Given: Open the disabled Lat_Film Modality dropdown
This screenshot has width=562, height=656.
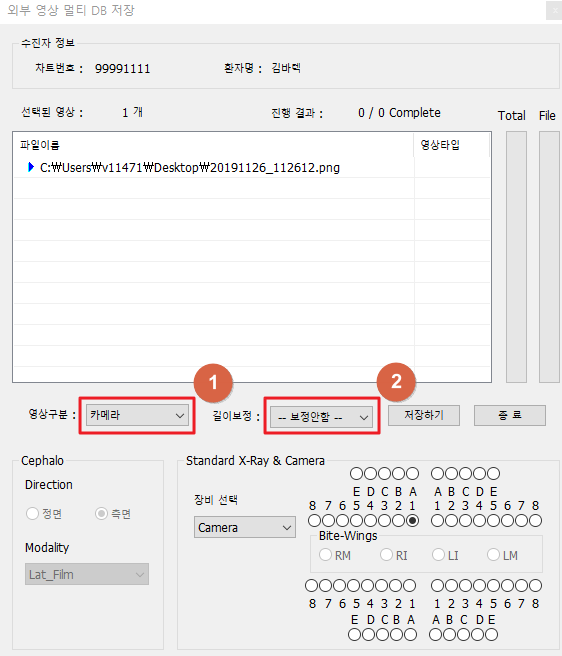Looking at the screenshot, I should [87, 574].
